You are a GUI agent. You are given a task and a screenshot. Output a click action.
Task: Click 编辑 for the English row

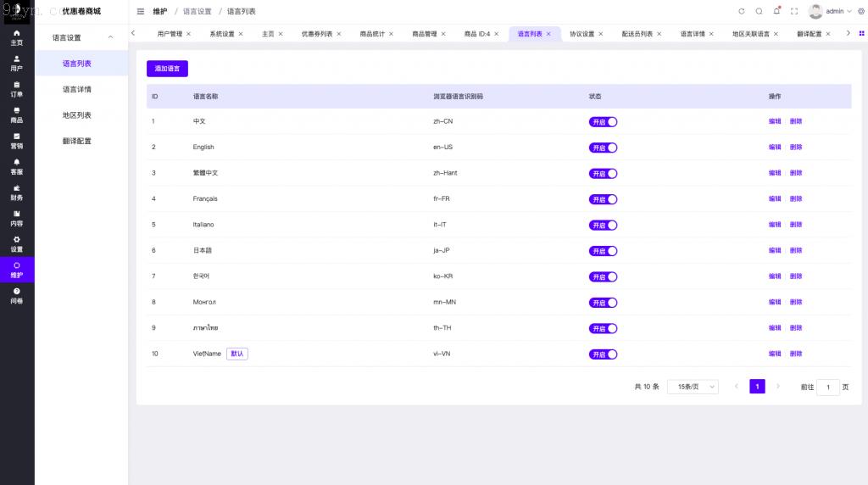point(775,148)
